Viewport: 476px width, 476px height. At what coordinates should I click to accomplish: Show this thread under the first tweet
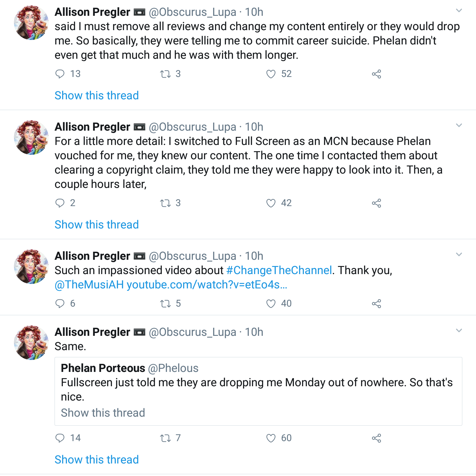tap(97, 95)
